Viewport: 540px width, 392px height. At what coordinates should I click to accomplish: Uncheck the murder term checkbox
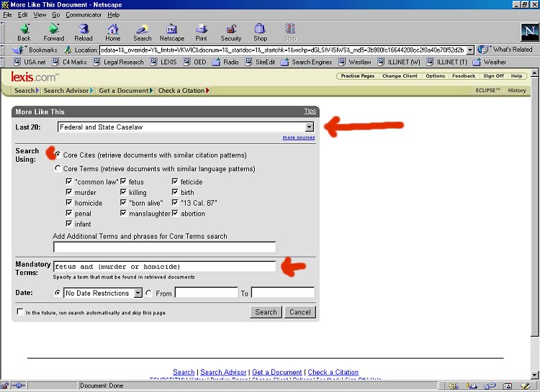(x=69, y=192)
